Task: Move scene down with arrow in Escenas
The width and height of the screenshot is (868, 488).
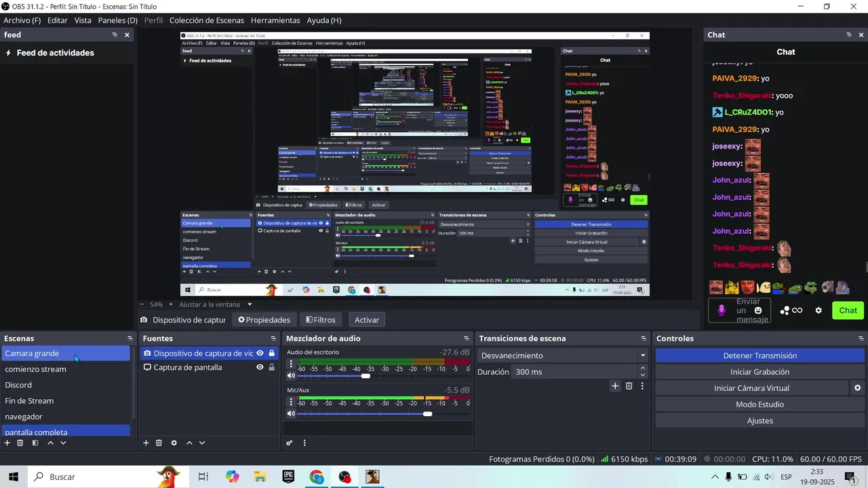Action: click(63, 443)
